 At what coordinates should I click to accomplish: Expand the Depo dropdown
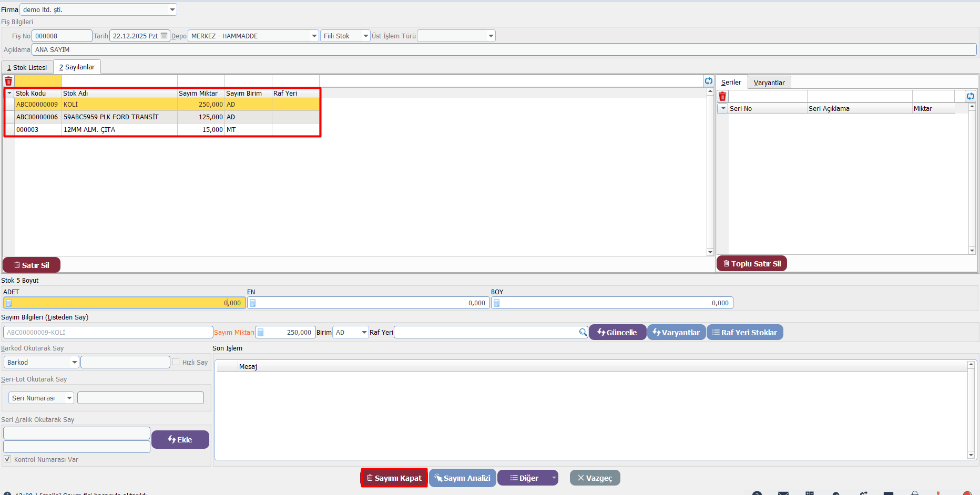(314, 36)
